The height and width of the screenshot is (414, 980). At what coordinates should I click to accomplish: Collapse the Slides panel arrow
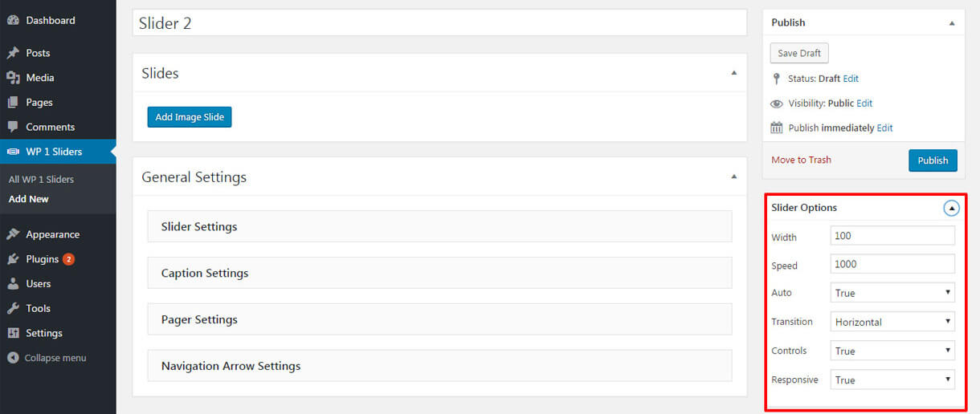733,73
